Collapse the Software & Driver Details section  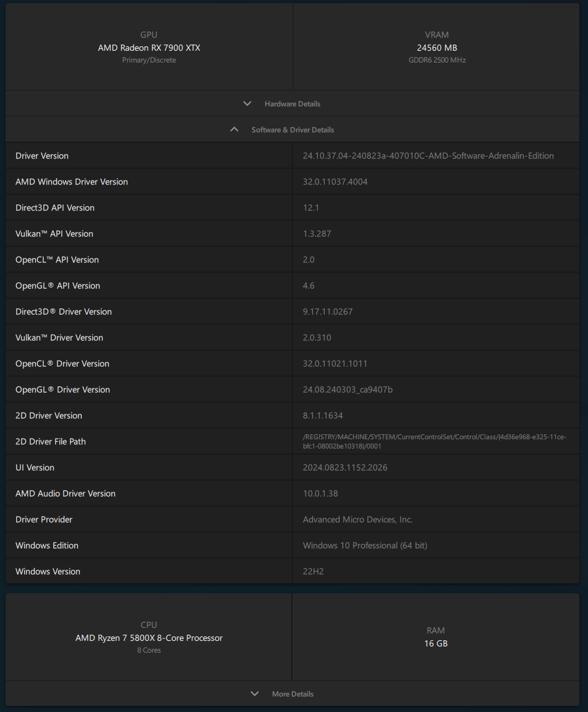[292, 129]
